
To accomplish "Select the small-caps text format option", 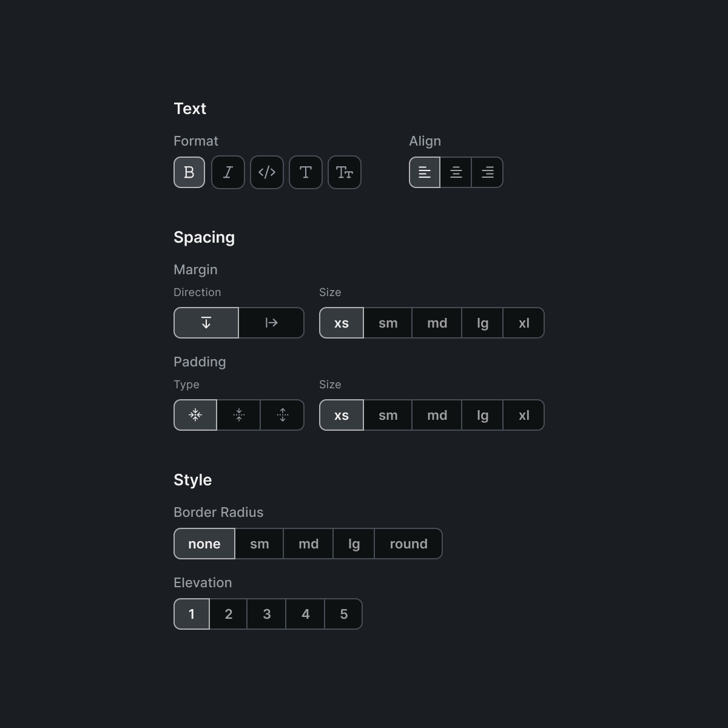I will coord(344,172).
